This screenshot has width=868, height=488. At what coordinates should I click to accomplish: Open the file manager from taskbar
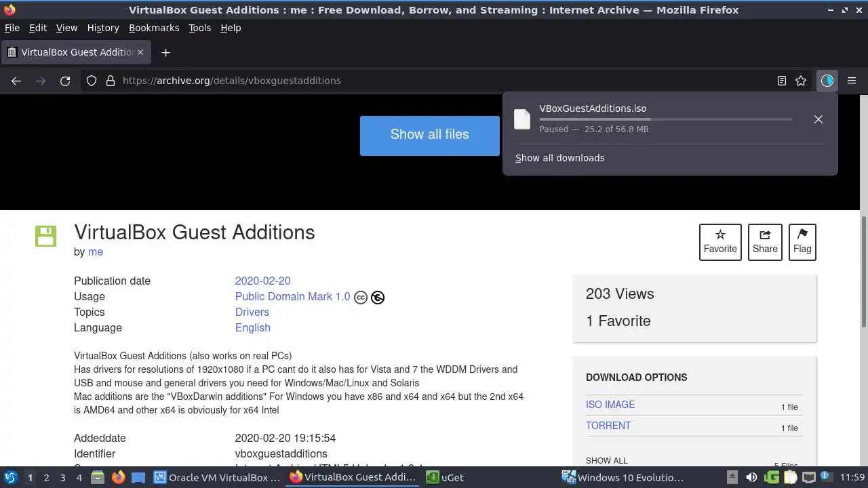pos(98,478)
